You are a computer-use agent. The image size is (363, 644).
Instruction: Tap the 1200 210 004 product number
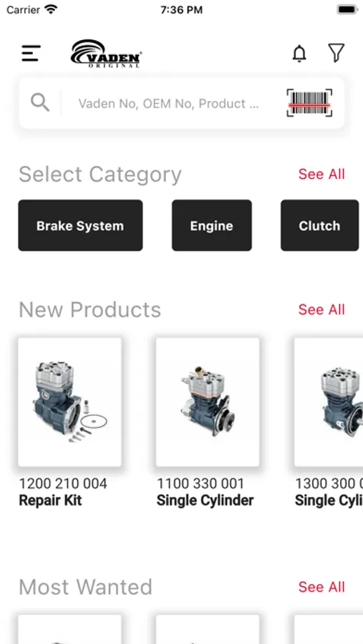coord(63,484)
